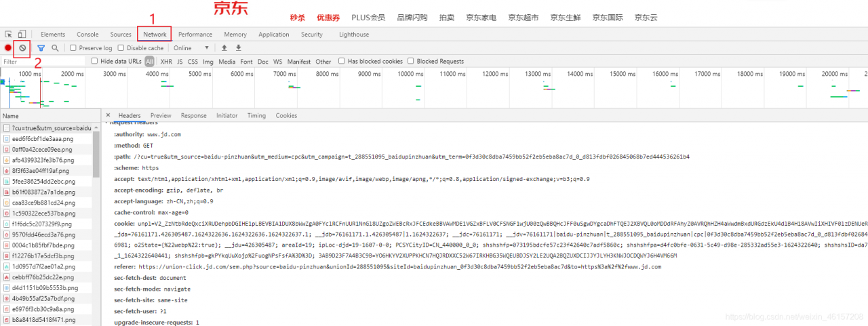This screenshot has height=326, width=868.
Task: Close the request details pane
Action: point(108,116)
